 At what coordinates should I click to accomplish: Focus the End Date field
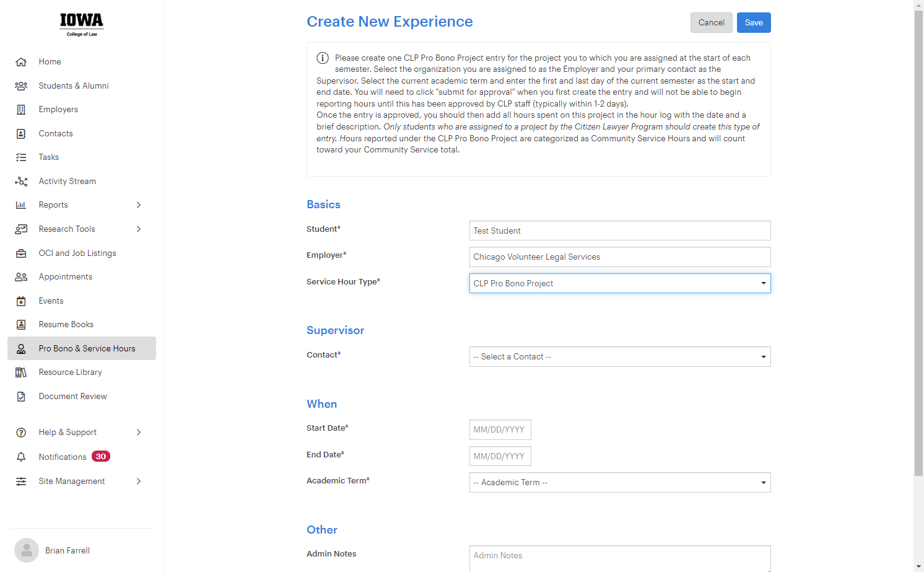500,457
